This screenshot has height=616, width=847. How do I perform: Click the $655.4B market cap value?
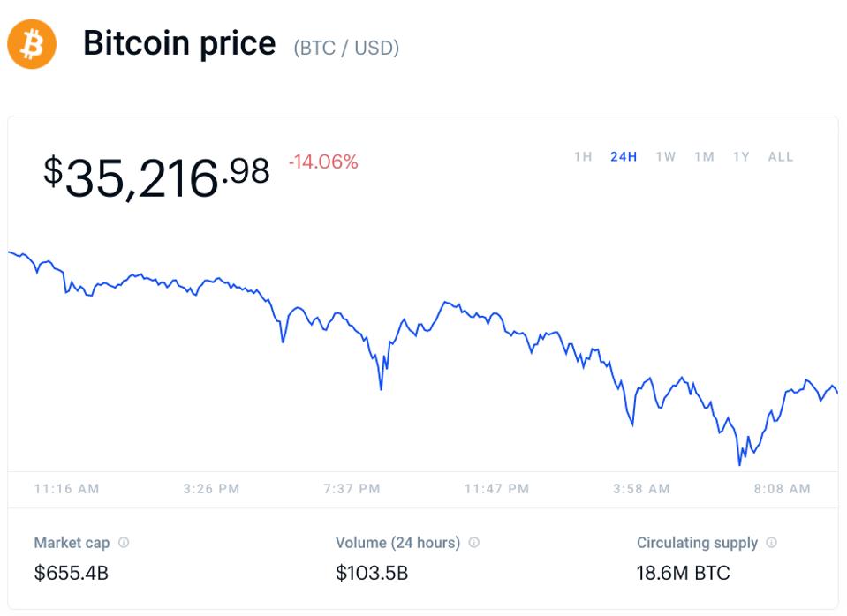tap(72, 573)
